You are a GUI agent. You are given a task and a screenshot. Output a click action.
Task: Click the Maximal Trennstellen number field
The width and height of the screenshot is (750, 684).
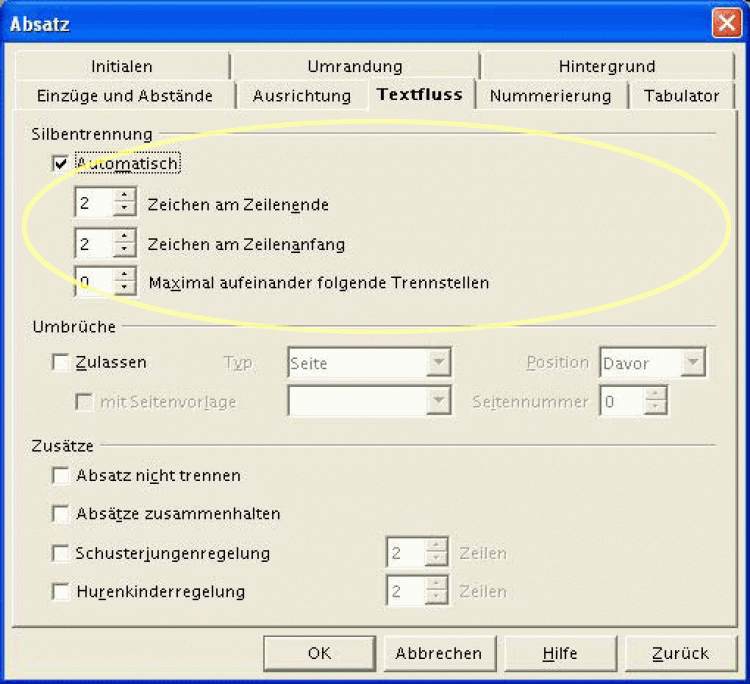95,281
